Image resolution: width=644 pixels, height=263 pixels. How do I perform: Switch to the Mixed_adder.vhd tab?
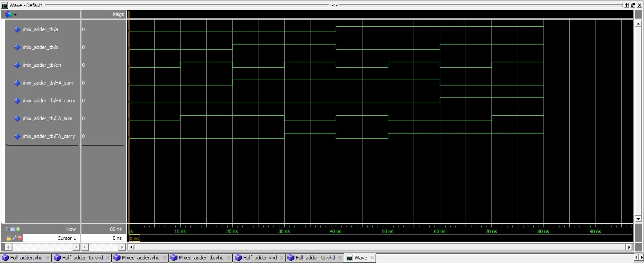tap(141, 258)
